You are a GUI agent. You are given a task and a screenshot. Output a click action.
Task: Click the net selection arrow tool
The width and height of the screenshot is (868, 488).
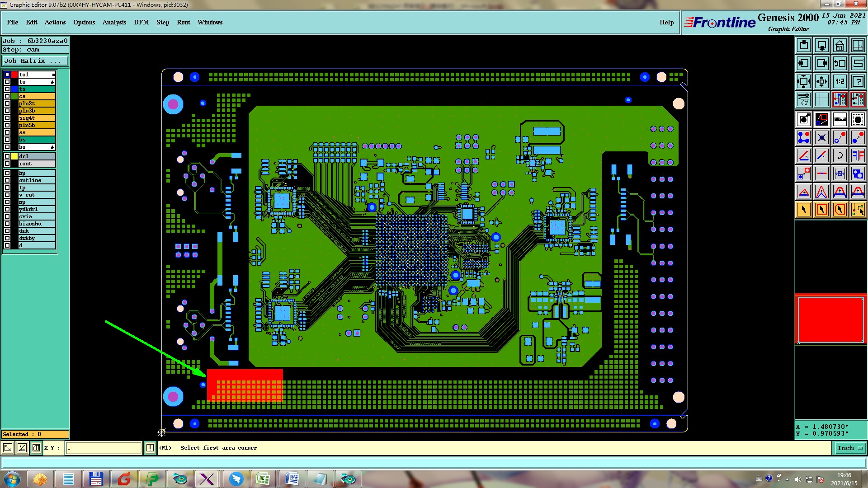(x=858, y=210)
